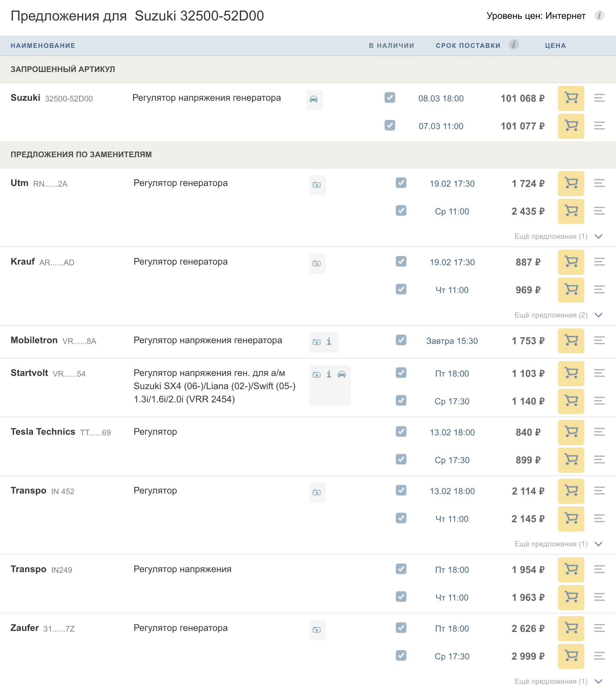
Task: Open photo icon for Transpo IN 452
Action: click(317, 493)
